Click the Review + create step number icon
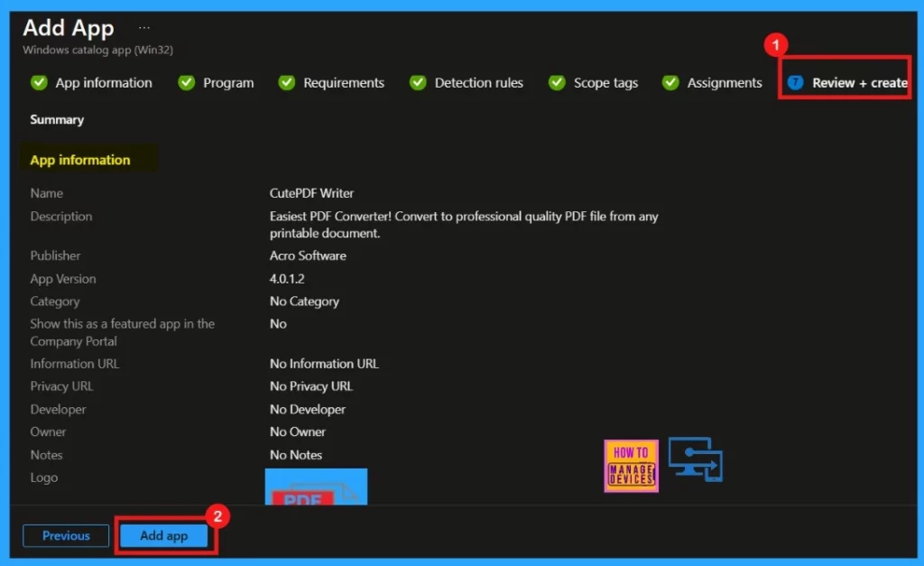 click(x=795, y=82)
